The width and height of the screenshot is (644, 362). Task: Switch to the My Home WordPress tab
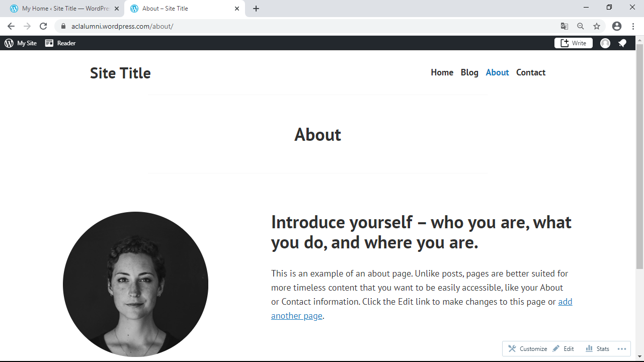63,9
